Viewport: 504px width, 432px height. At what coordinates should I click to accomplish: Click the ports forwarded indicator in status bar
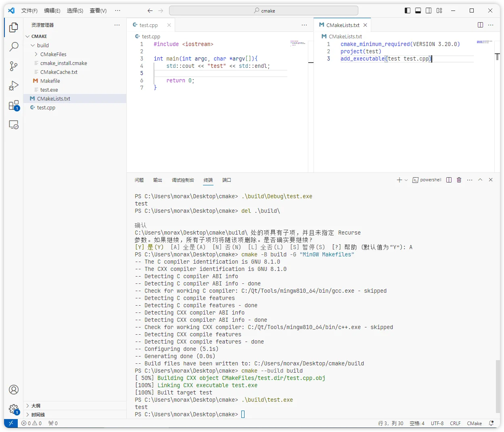coord(53,423)
